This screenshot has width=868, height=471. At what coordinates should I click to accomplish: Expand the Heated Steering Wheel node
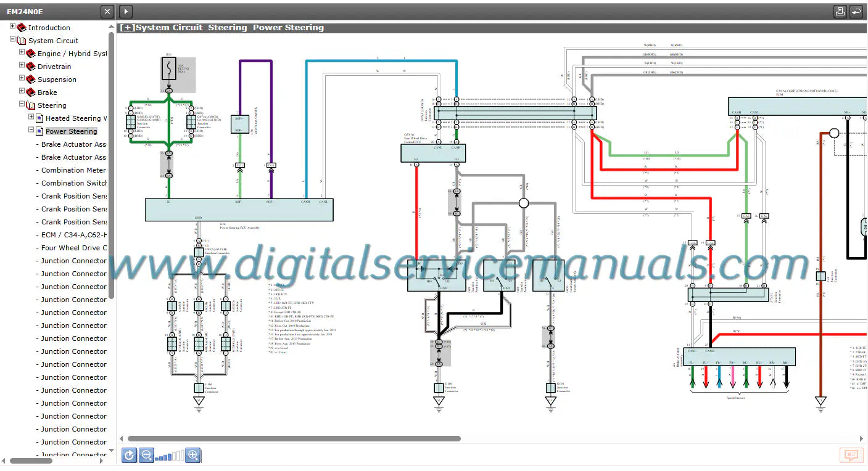coord(31,118)
